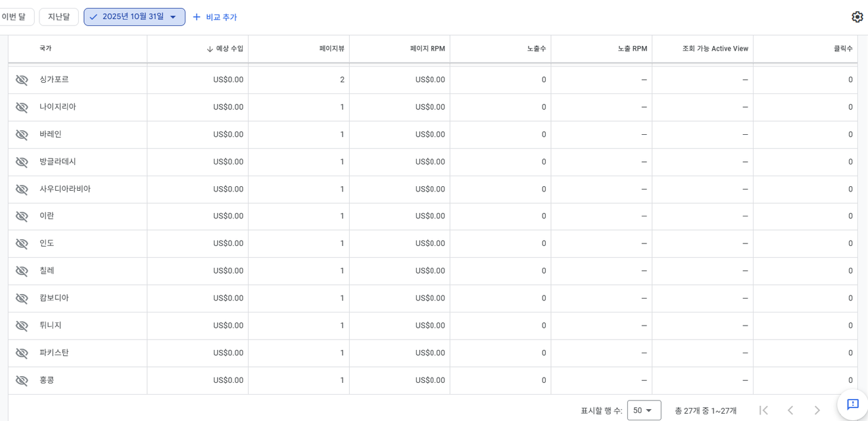Go to the first page of results

point(763,410)
